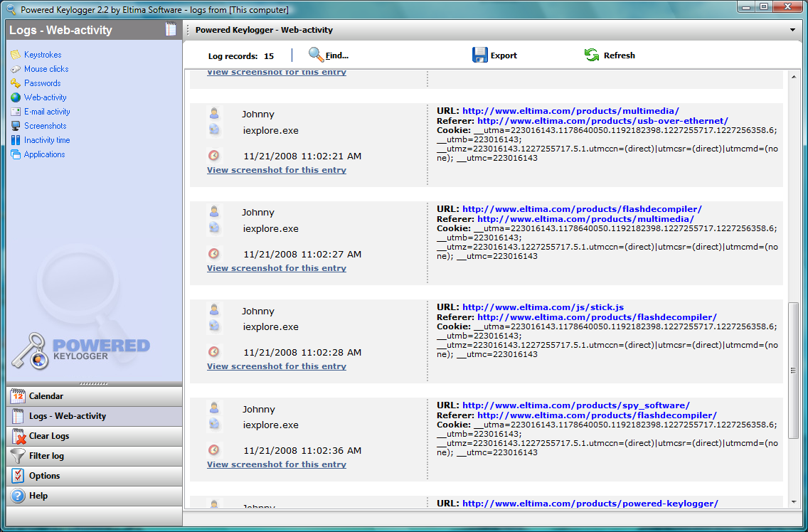Click the Applications windows icon

coord(16,154)
